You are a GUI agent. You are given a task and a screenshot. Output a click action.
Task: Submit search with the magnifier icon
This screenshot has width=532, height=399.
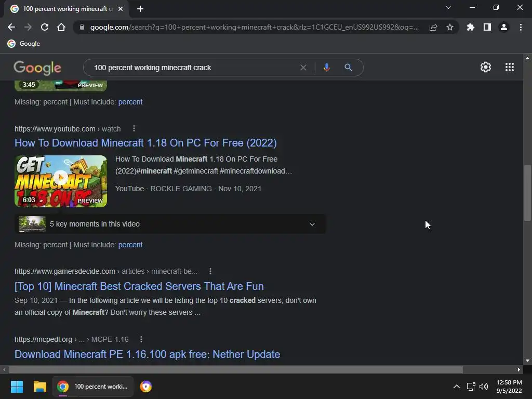coord(348,68)
